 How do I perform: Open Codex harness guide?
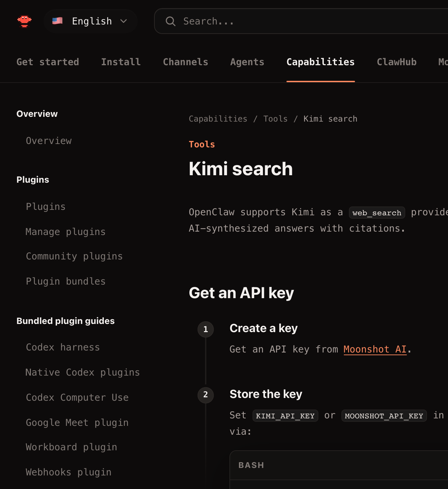click(x=63, y=347)
